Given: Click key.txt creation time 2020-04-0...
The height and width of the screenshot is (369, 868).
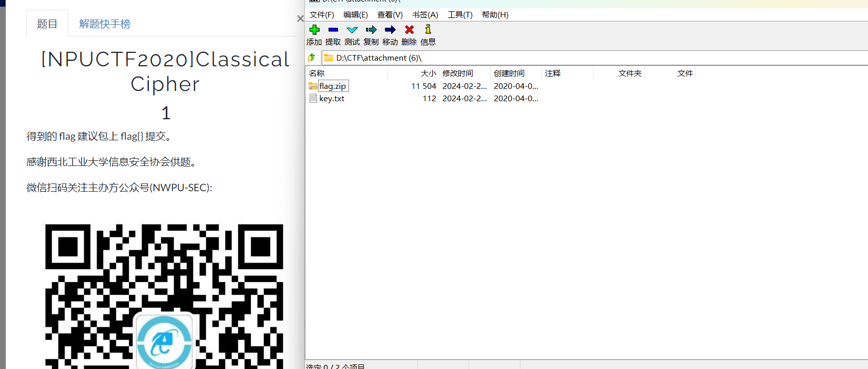Looking at the screenshot, I should tap(516, 99).
